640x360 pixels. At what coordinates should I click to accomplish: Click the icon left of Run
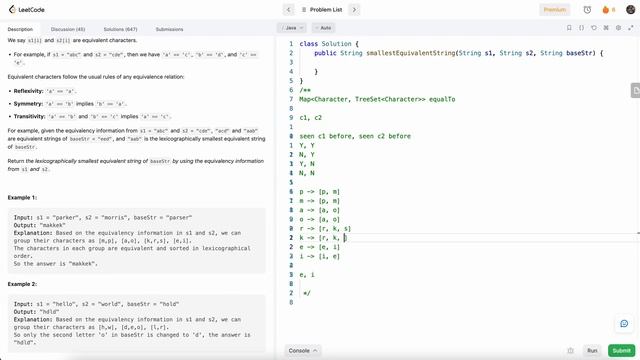click(570, 351)
